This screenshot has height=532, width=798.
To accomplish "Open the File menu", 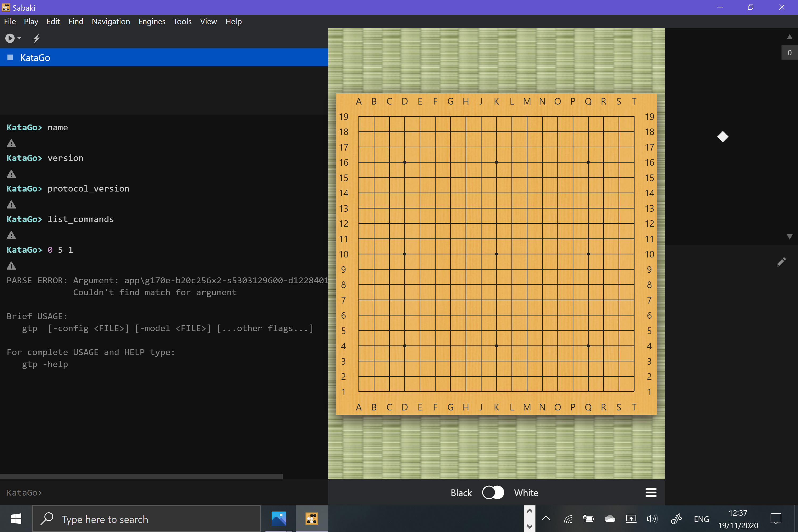I will pos(10,21).
